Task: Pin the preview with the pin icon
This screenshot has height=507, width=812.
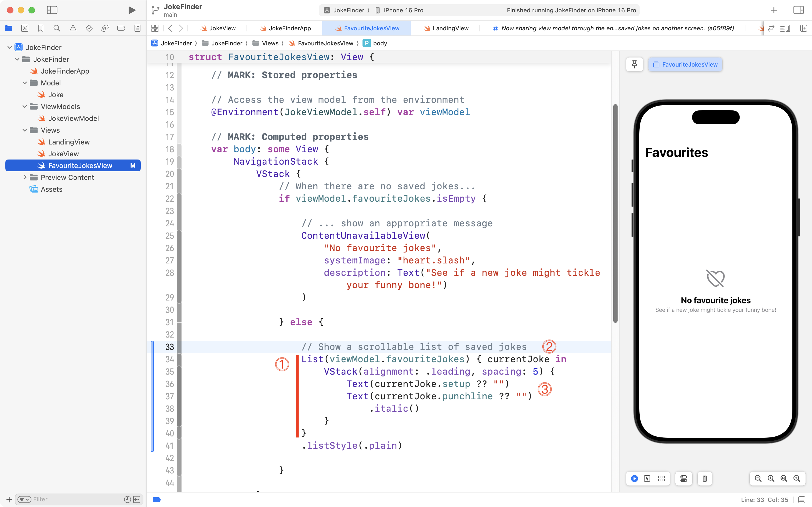Action: click(634, 64)
